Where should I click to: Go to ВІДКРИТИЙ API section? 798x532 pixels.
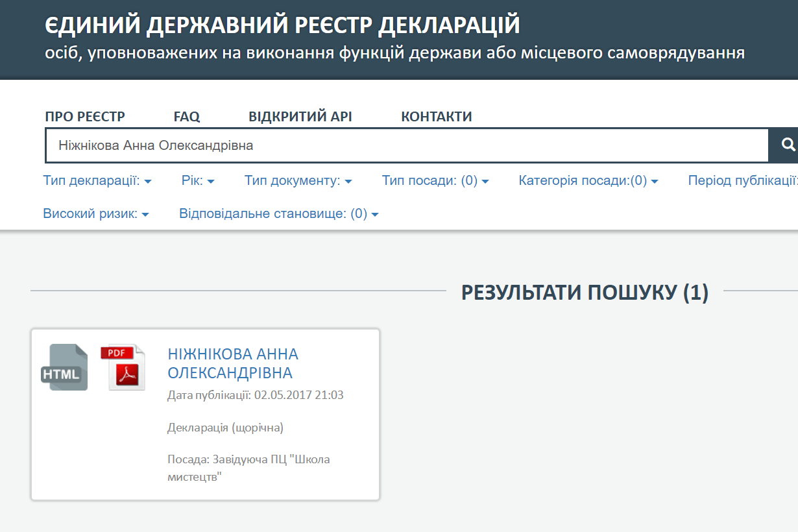point(300,117)
